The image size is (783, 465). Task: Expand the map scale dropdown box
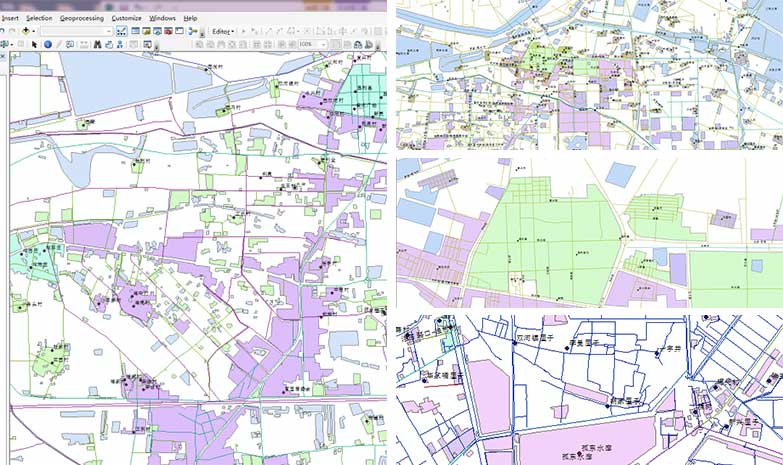108,31
